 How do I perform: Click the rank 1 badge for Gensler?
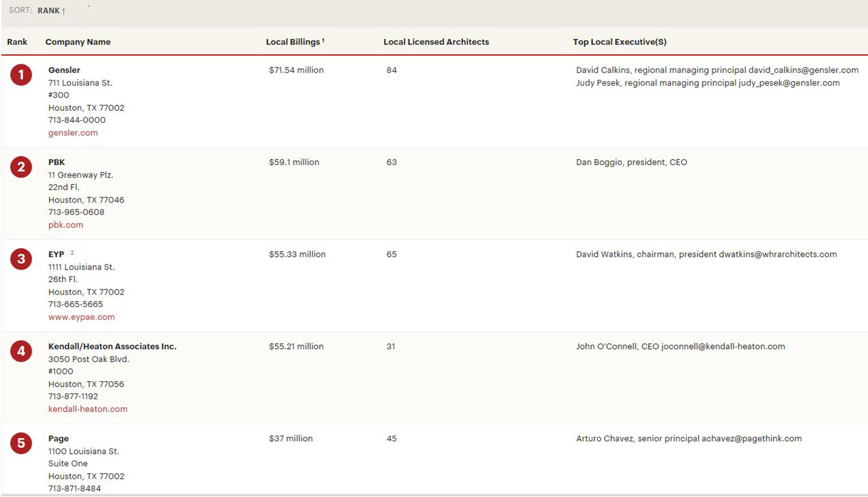coord(21,75)
